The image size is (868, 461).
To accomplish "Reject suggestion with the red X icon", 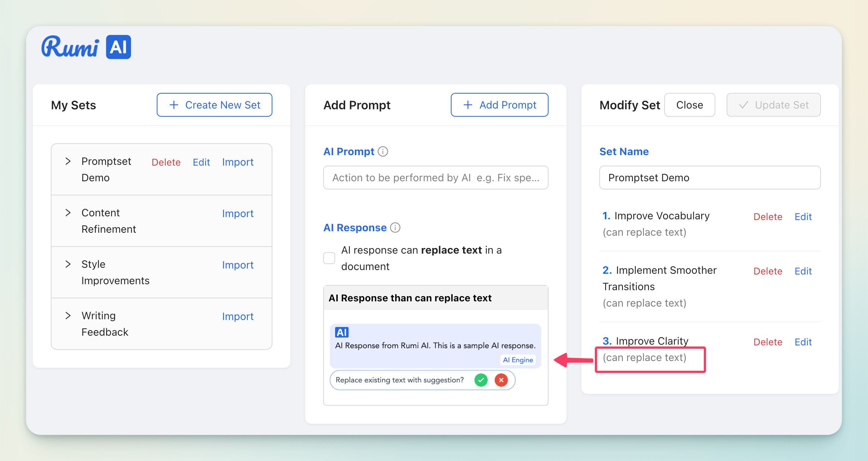I will tap(501, 380).
